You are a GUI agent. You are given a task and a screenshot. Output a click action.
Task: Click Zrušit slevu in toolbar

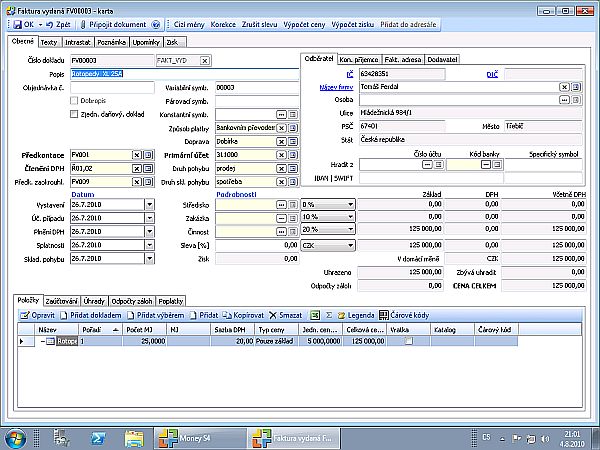click(259, 24)
